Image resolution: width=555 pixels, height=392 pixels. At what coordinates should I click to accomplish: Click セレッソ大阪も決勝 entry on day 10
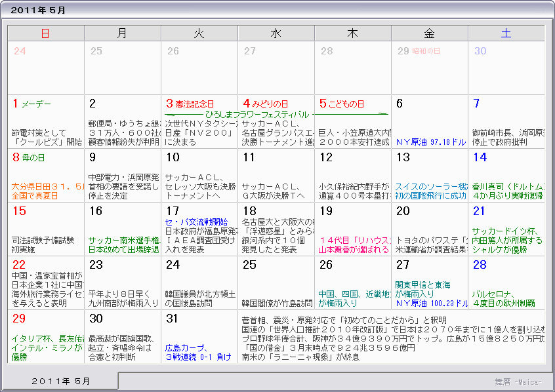click(x=200, y=186)
